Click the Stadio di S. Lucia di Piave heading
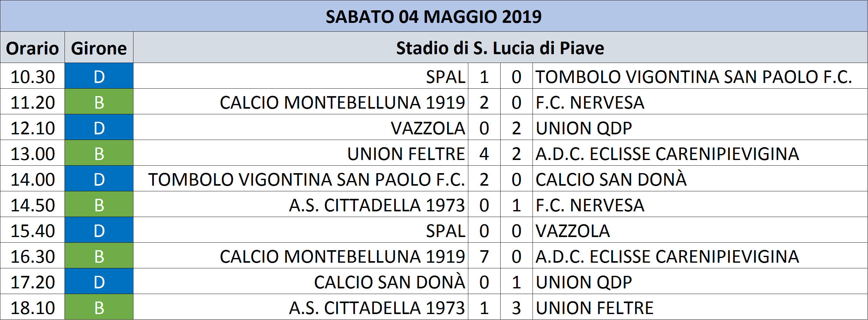Viewport: 868px width, 320px height. click(500, 48)
